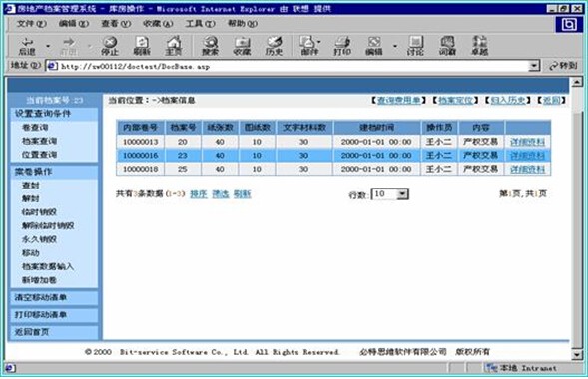Viewport: 588px width, 379px height.
Task: Click the cell containing 10000016
Action: 140,155
